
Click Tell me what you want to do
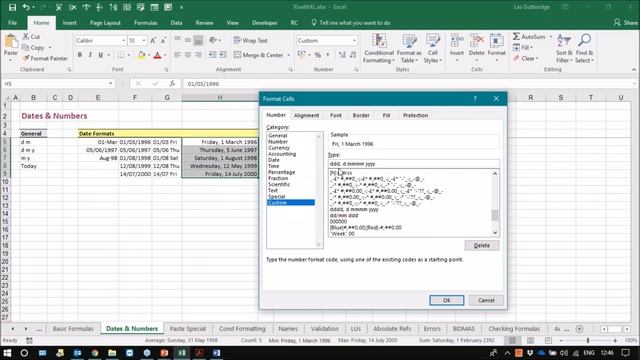tap(351, 23)
